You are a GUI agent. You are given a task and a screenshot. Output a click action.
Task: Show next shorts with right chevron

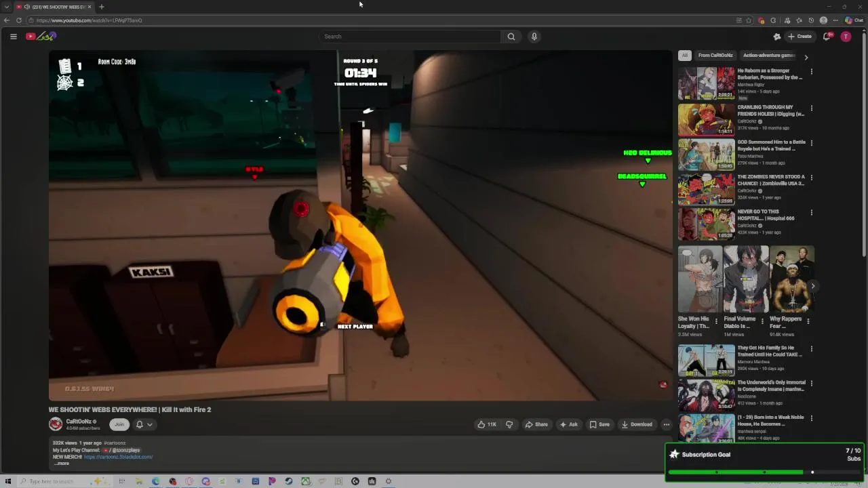click(x=812, y=286)
